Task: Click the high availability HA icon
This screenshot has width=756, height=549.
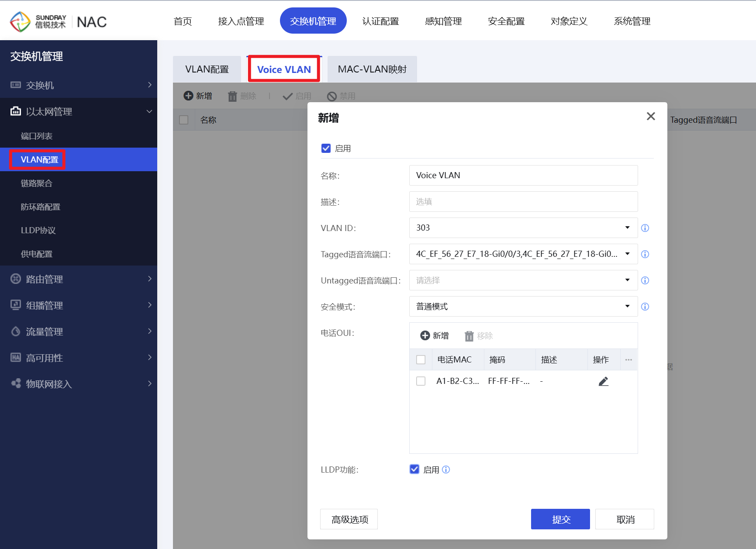Action: tap(16, 357)
